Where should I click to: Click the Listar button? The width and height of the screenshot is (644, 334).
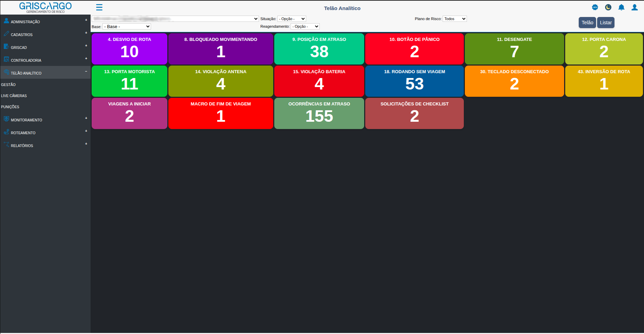point(605,23)
